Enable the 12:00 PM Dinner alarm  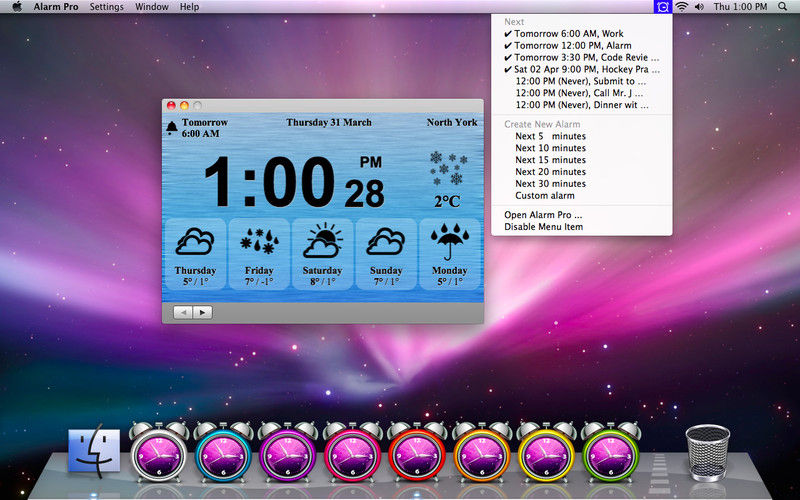(582, 105)
